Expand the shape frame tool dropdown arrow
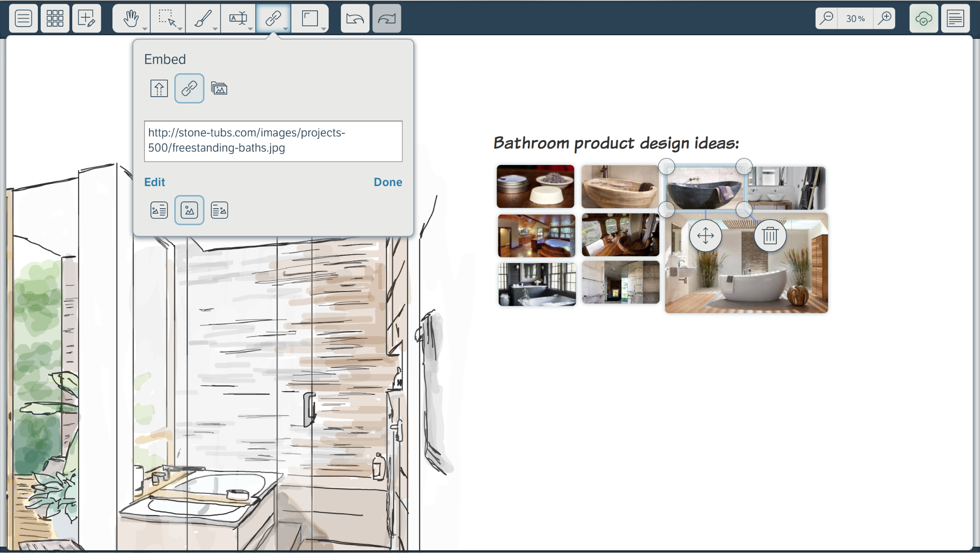The height and width of the screenshot is (553, 980). 323,29
